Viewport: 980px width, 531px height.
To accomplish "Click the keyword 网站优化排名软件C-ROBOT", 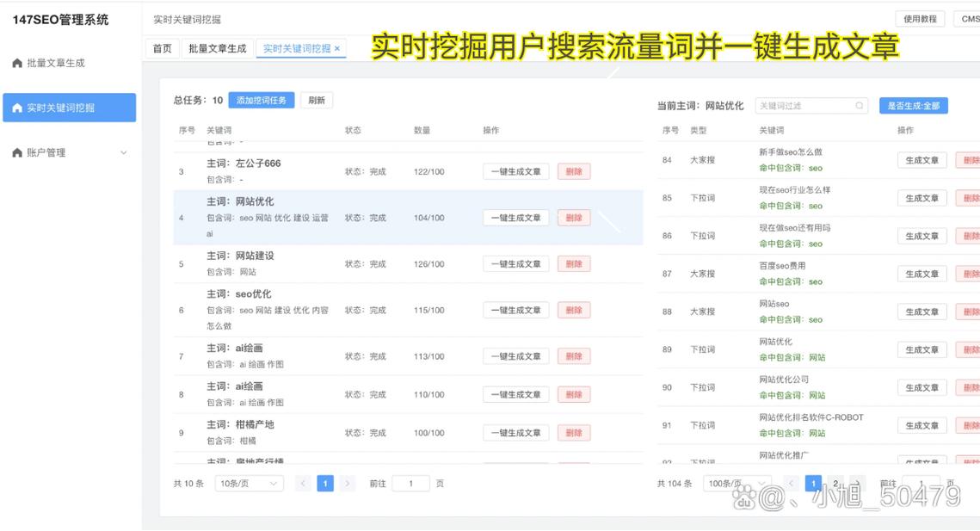I will pos(811,417).
